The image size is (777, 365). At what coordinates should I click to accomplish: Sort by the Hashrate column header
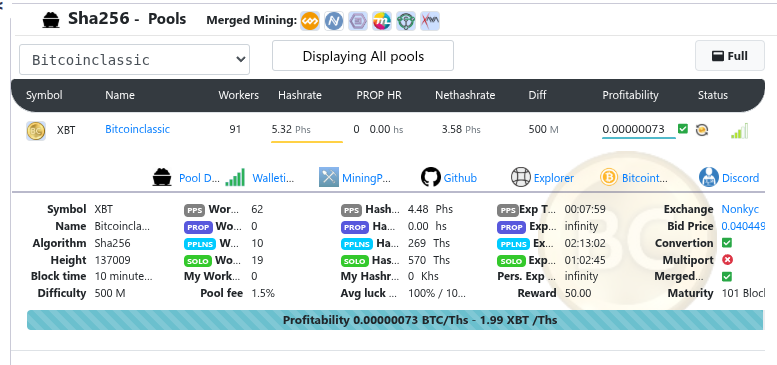(x=300, y=95)
